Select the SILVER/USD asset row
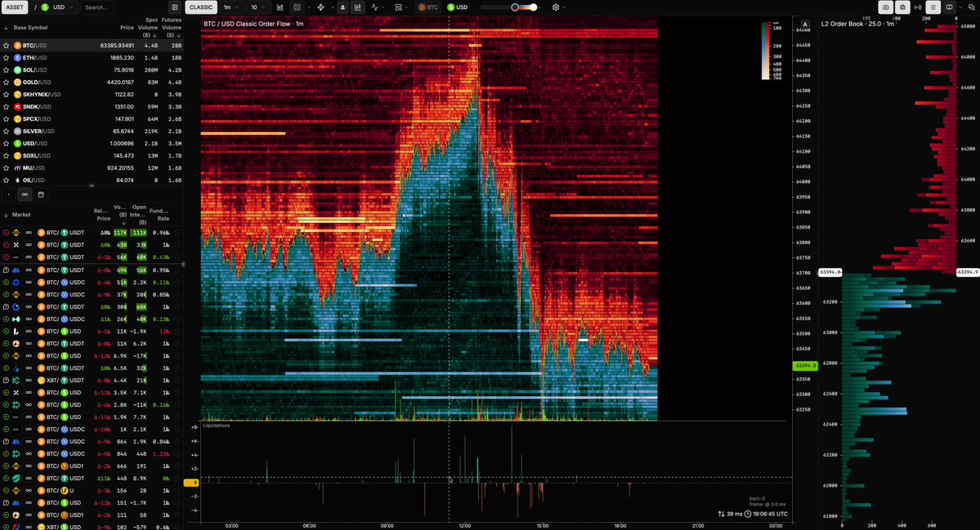980x530 pixels. [92, 131]
